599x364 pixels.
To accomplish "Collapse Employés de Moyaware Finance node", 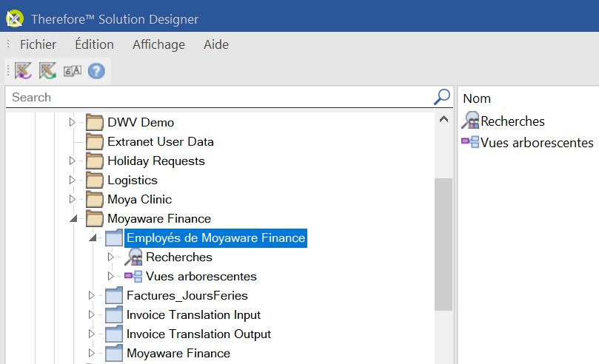I will click(x=93, y=238).
